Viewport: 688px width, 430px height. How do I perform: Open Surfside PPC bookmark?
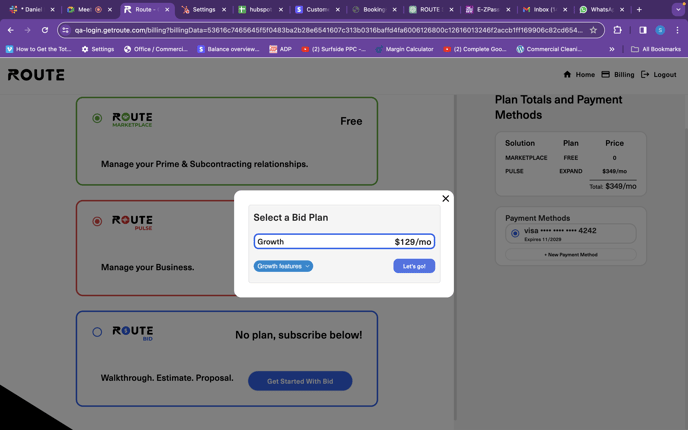coord(333,49)
